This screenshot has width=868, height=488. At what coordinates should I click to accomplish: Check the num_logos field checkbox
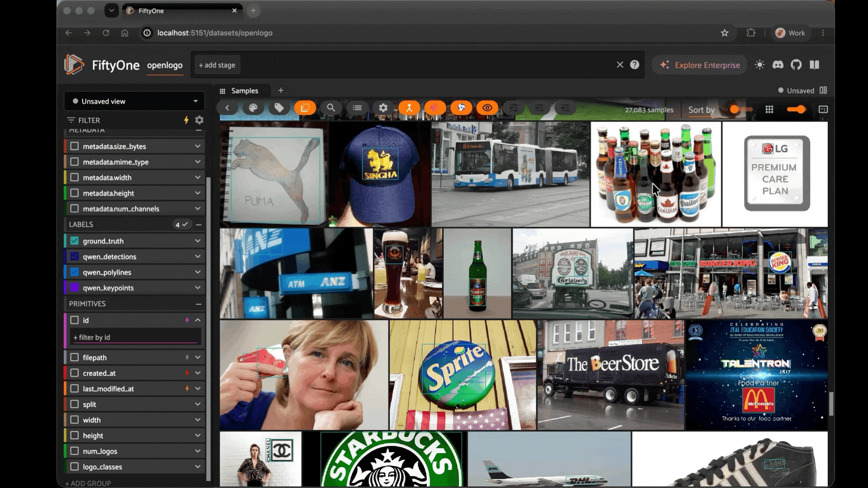tap(75, 451)
